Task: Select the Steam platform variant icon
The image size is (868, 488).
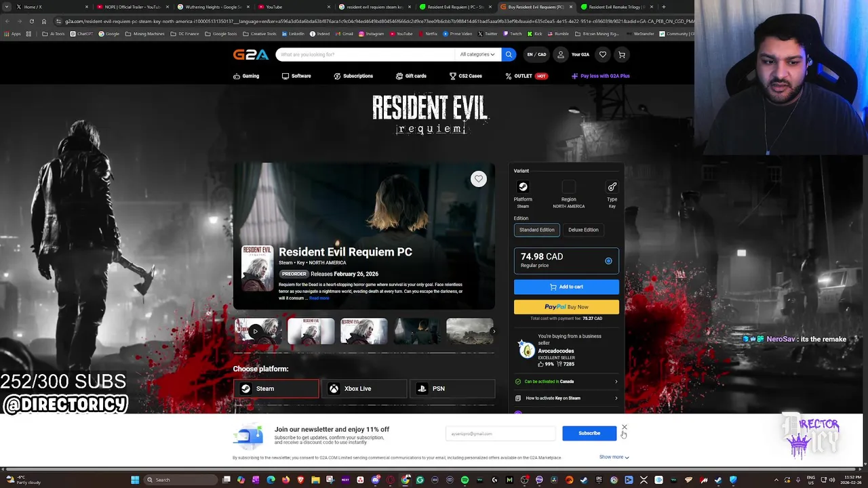Action: pyautogui.click(x=523, y=187)
